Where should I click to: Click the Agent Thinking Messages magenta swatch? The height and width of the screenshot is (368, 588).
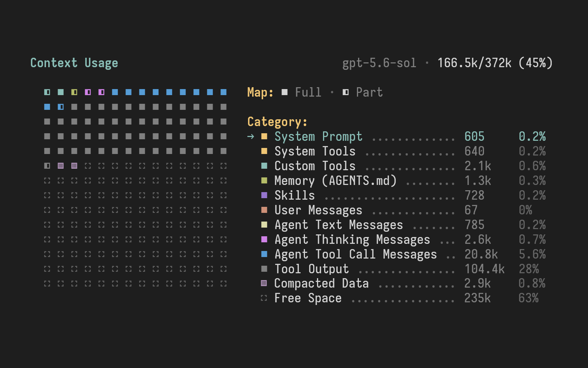tap(264, 239)
